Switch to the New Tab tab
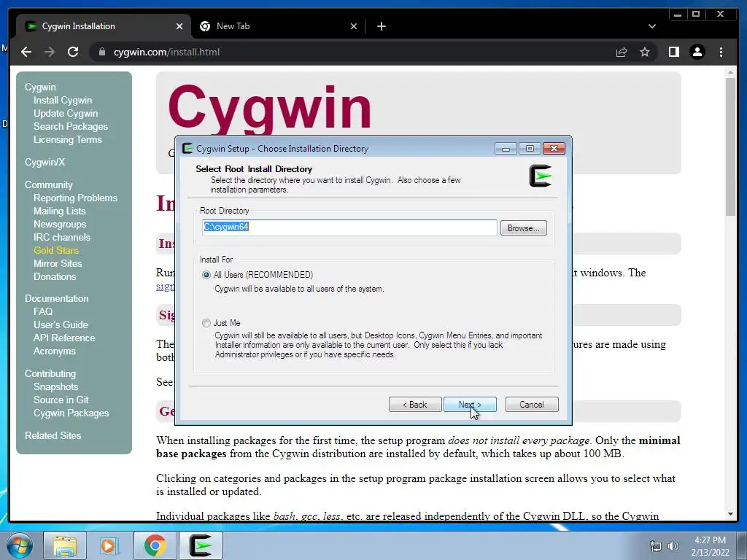This screenshot has height=560, width=747. click(278, 26)
